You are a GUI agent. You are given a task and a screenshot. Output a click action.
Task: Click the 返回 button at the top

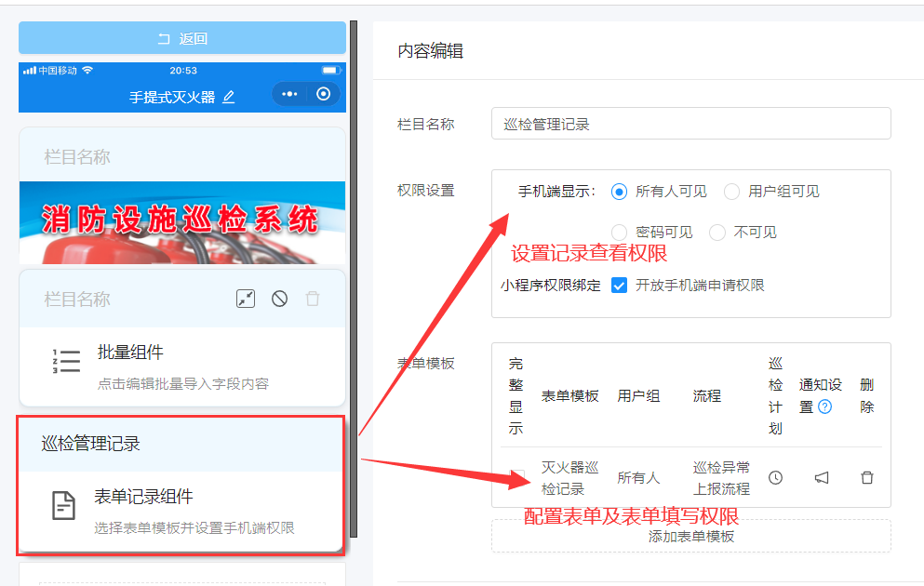click(181, 37)
